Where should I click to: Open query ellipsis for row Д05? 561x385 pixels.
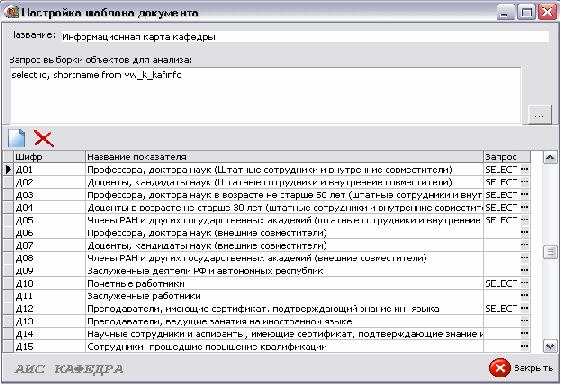click(525, 220)
